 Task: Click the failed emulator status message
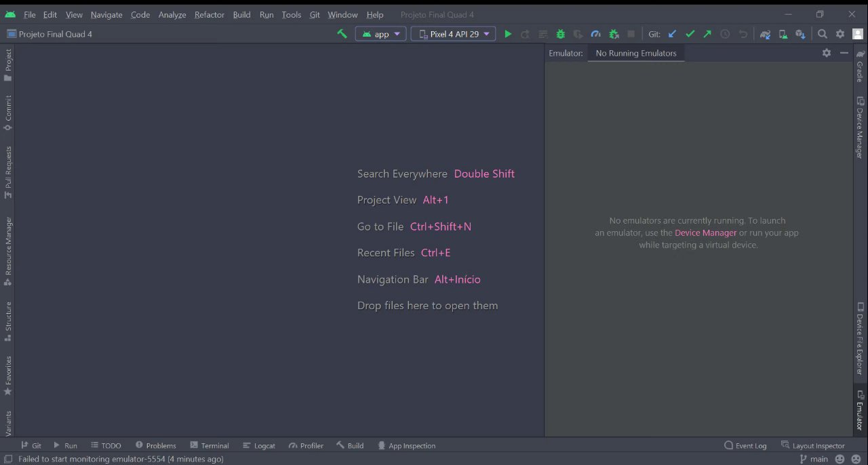(121, 459)
